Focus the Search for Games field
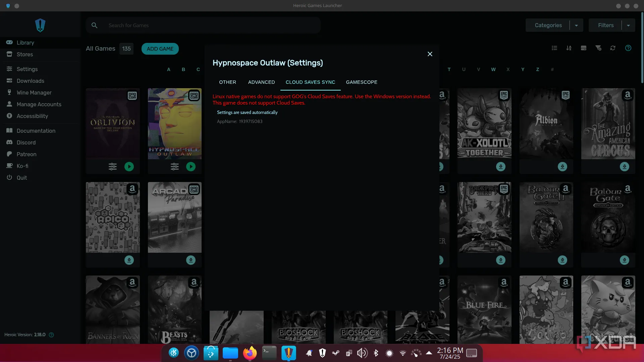Viewport: 644px width, 362px height. [x=203, y=25]
